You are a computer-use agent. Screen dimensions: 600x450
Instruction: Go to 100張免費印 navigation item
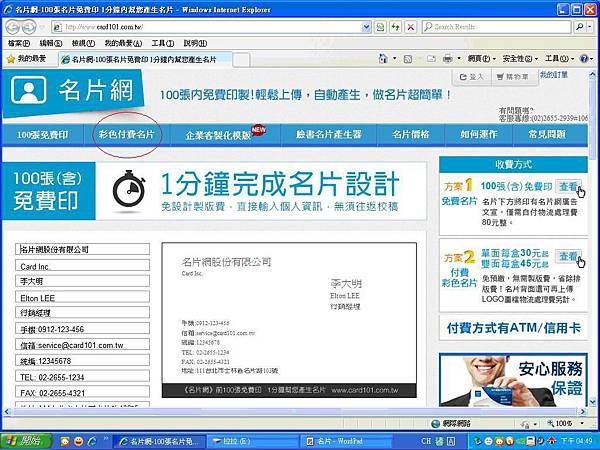42,135
